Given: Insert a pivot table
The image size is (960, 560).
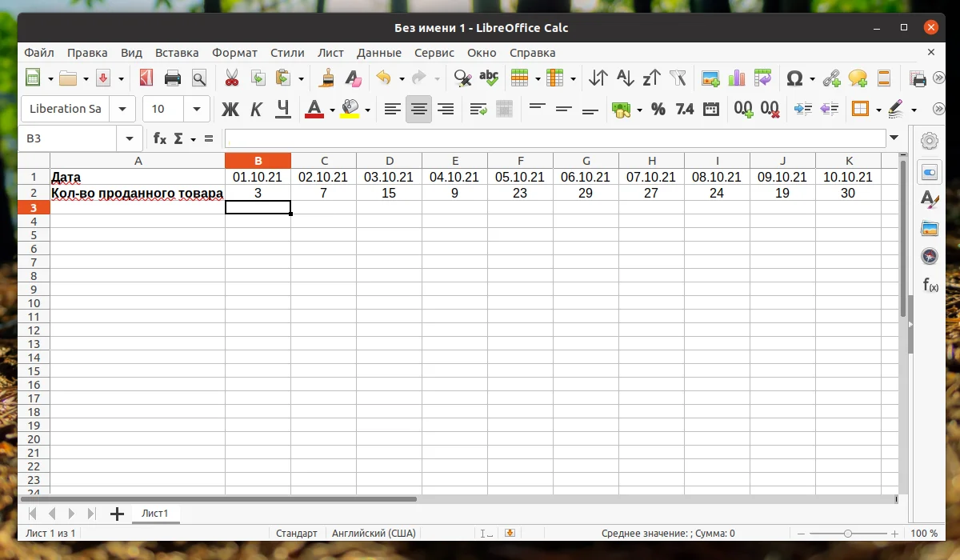Looking at the screenshot, I should point(762,78).
